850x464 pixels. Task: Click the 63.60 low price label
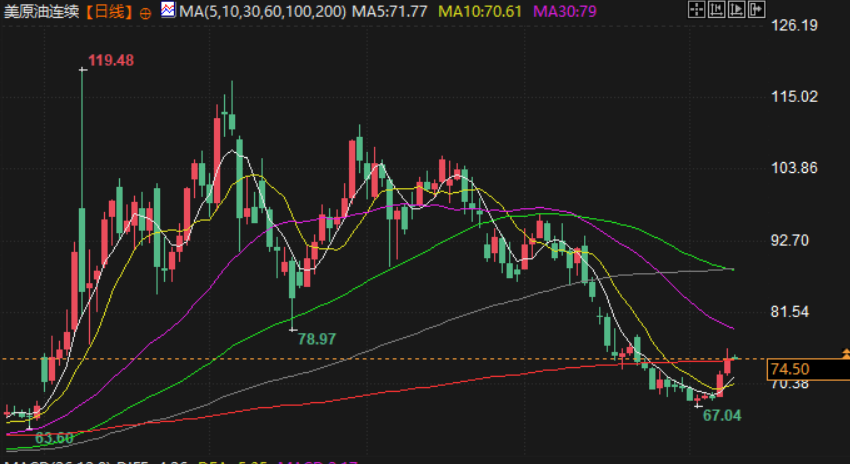click(x=54, y=438)
